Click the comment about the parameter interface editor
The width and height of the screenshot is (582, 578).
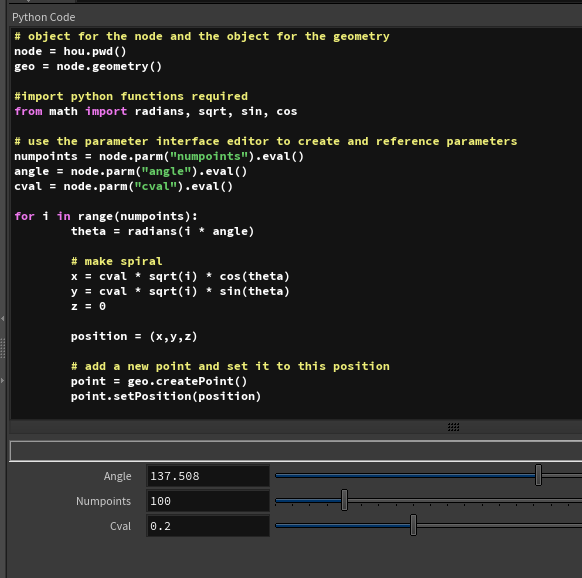pos(266,141)
